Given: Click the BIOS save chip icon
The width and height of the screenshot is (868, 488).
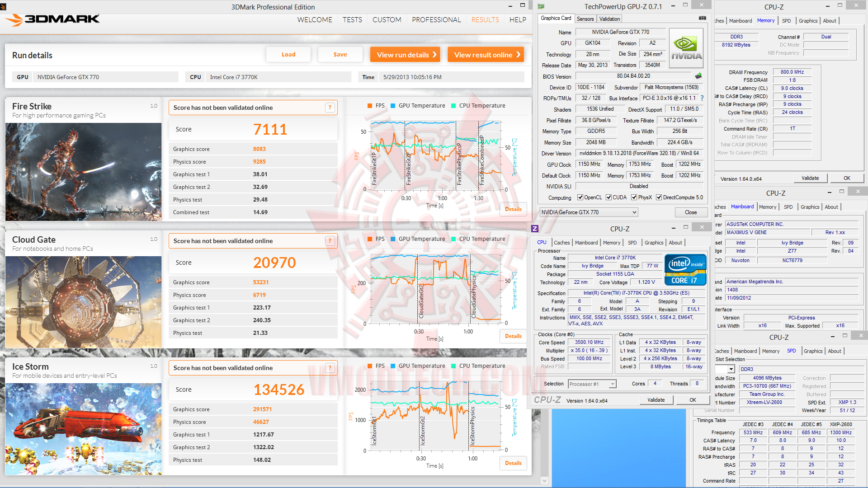Looking at the screenshot, I should coord(698,76).
